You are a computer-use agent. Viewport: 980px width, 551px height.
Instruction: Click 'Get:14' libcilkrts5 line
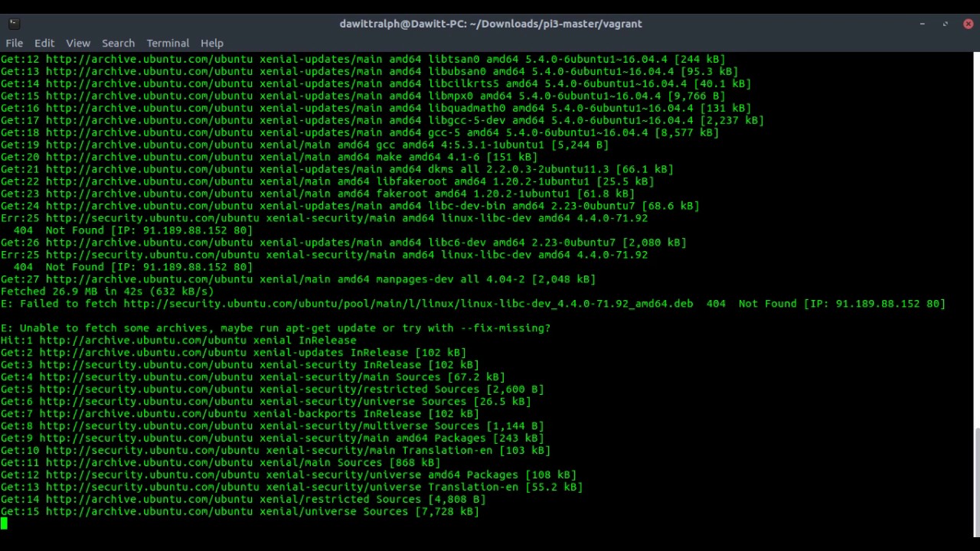pyautogui.click(x=376, y=83)
